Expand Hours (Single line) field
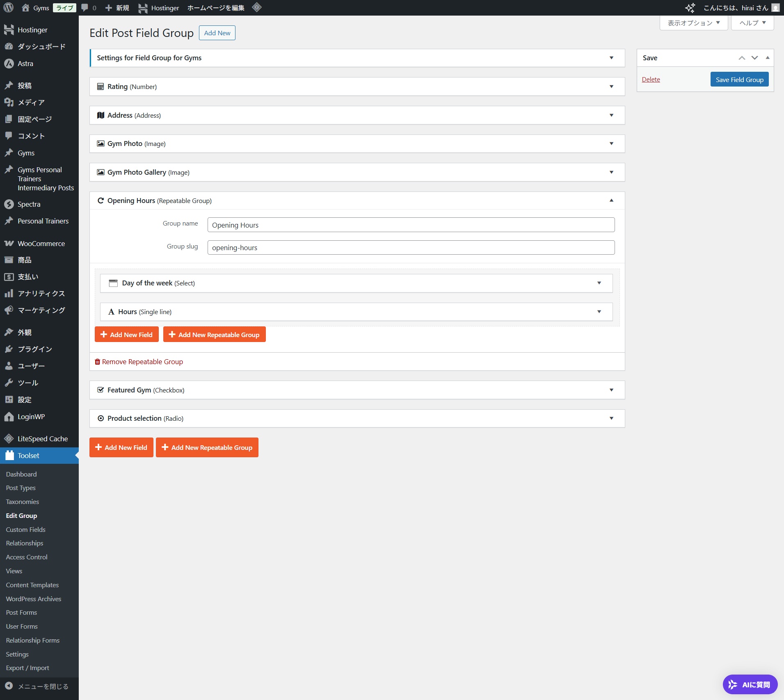784x700 pixels. 599,312
